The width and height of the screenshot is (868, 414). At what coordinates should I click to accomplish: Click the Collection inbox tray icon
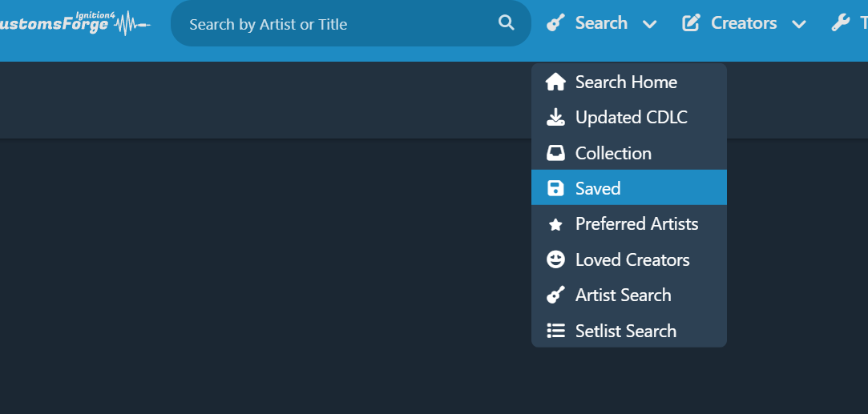[555, 153]
